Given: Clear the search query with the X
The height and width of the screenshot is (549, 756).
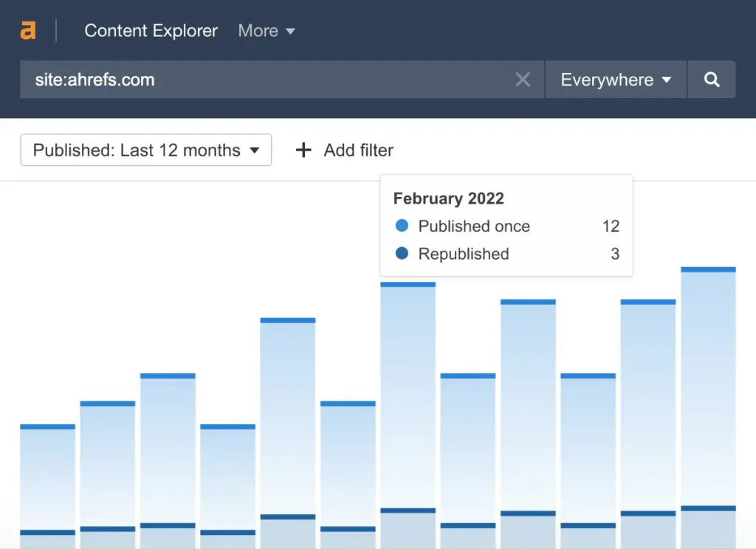Looking at the screenshot, I should pyautogui.click(x=523, y=80).
